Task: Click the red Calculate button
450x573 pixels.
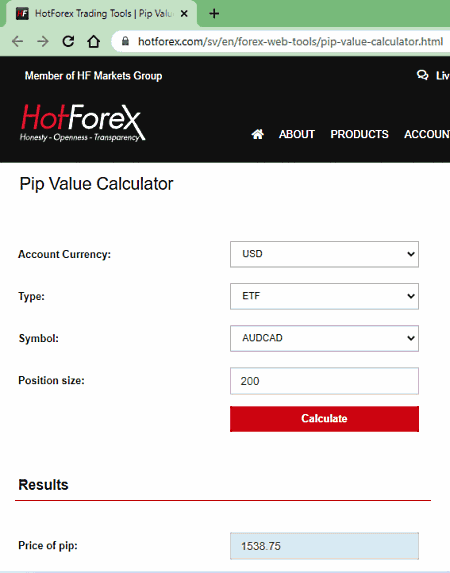Action: (324, 418)
